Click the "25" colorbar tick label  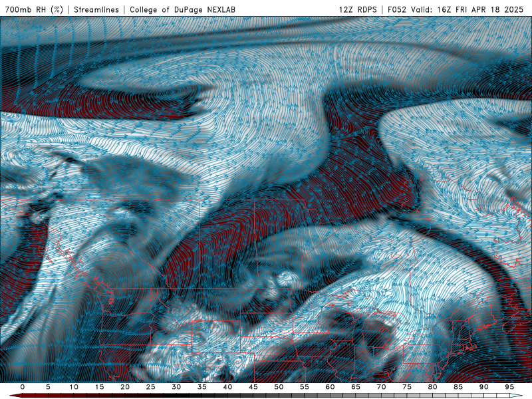tap(151, 387)
